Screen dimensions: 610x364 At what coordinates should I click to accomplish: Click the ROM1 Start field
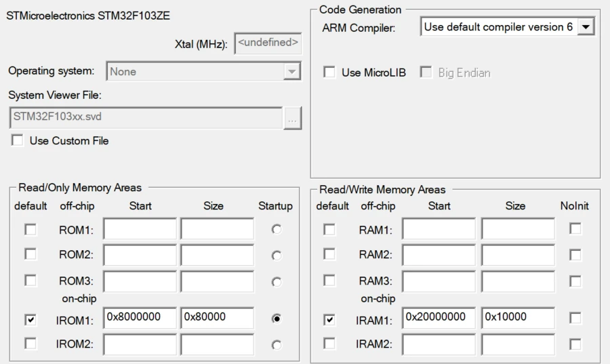140,228
